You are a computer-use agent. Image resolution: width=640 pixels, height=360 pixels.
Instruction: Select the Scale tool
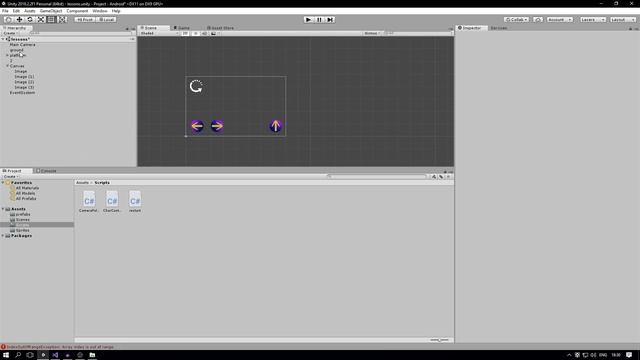40,20
